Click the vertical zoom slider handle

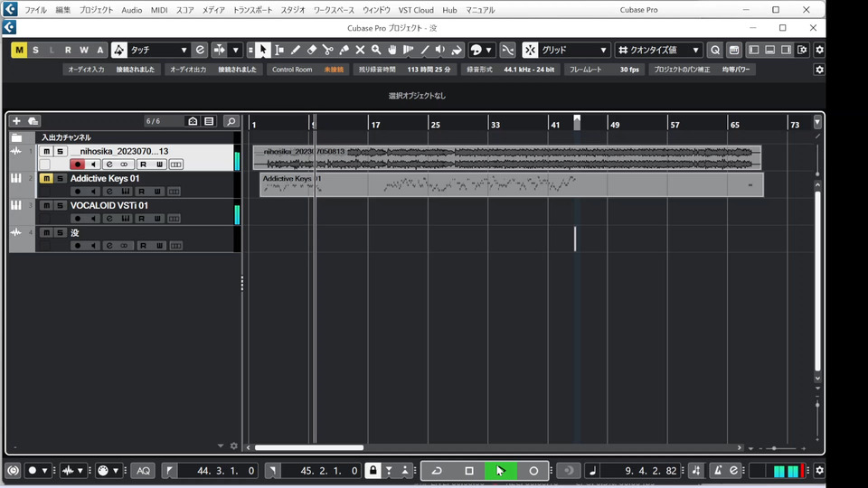(x=817, y=405)
